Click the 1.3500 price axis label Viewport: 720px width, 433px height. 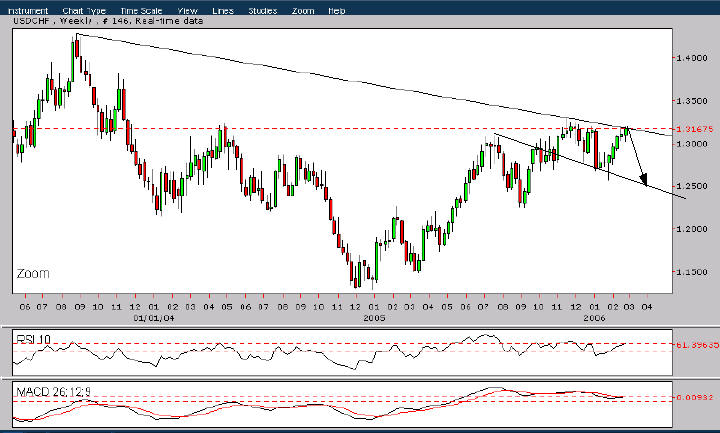tap(691, 101)
